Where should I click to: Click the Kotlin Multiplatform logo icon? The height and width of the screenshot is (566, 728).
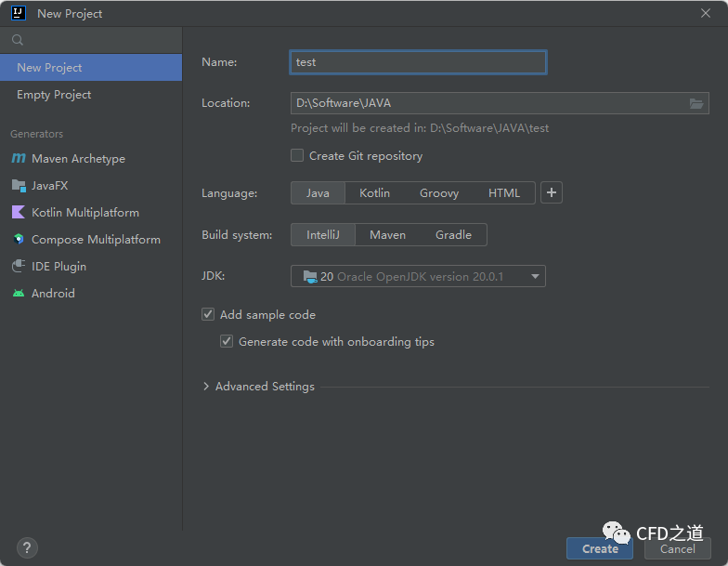click(x=19, y=213)
